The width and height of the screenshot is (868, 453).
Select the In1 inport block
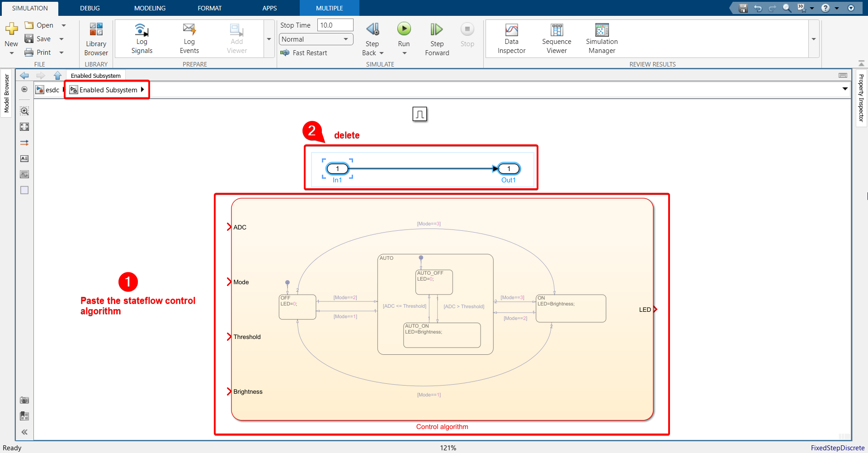[337, 169]
